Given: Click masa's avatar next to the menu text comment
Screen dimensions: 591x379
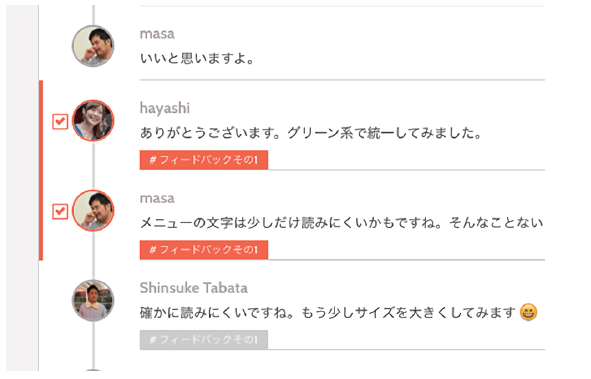Looking at the screenshot, I should tap(93, 210).
